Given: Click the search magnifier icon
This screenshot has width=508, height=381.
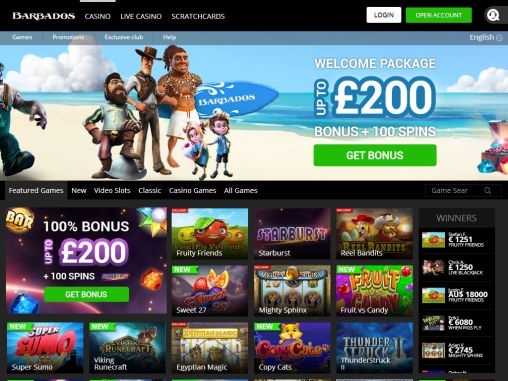Looking at the screenshot, I should pyautogui.click(x=488, y=191).
